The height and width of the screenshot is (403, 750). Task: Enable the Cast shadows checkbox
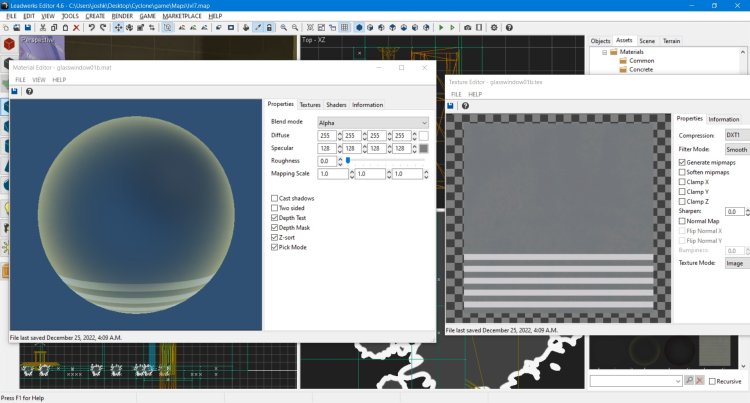pos(275,199)
